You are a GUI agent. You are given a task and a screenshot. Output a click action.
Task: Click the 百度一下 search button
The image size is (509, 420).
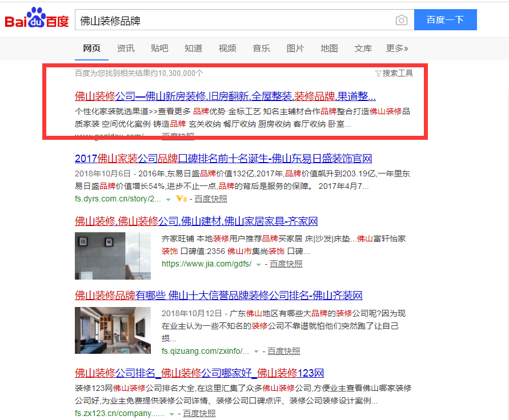[x=446, y=20]
